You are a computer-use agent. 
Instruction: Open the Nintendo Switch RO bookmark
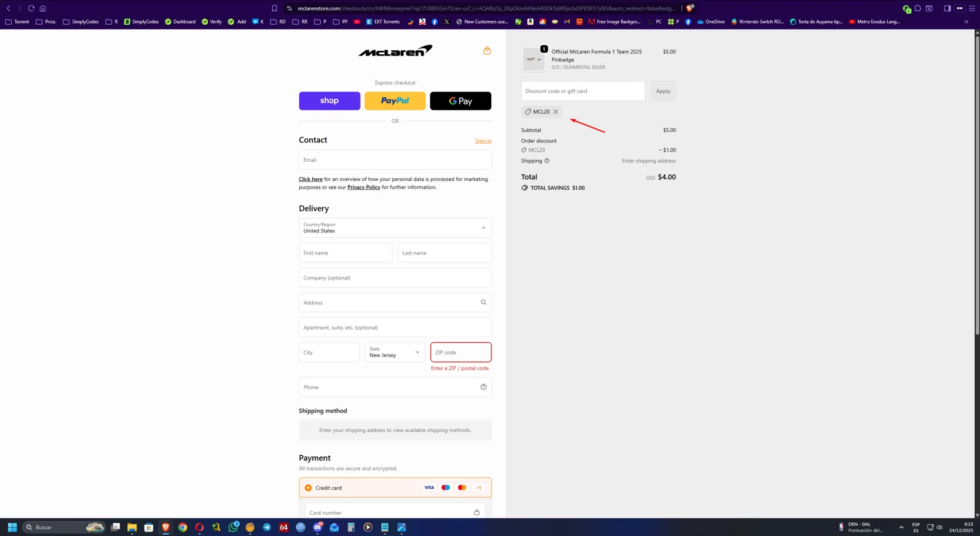click(758, 22)
